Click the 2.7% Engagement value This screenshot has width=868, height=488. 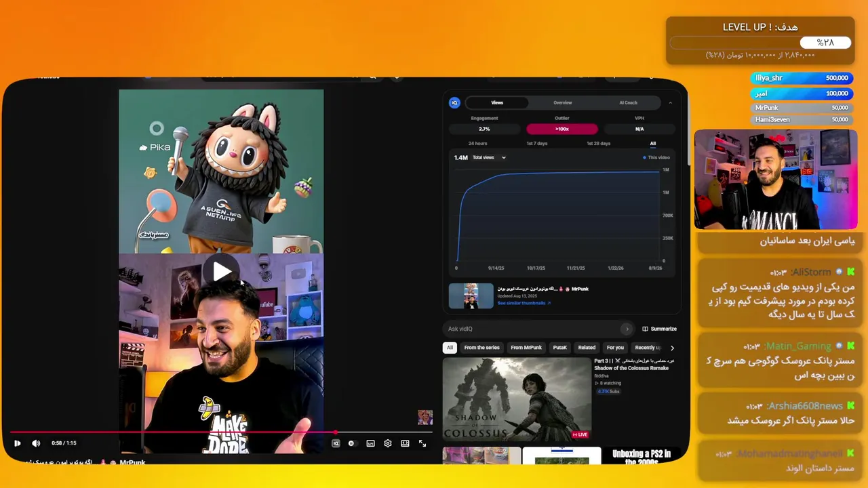click(x=484, y=129)
